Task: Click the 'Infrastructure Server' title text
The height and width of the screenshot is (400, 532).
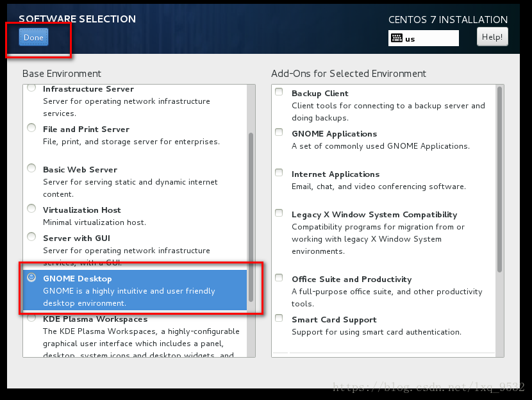Action: tap(88, 89)
